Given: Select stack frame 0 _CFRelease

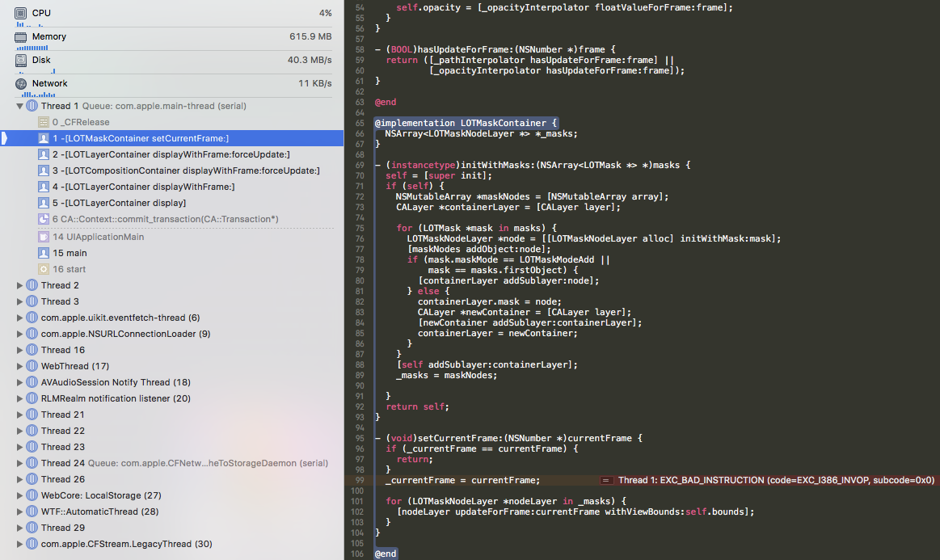Looking at the screenshot, I should (x=172, y=122).
